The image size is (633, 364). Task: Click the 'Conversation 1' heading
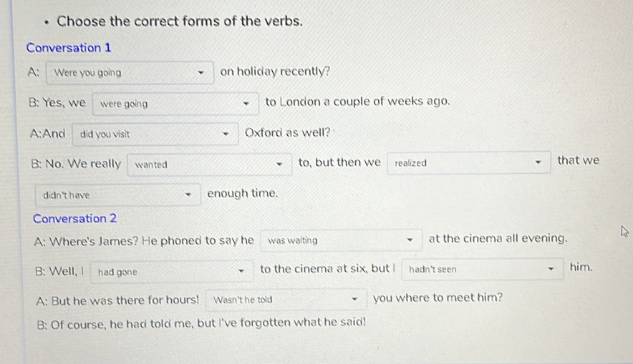tap(69, 48)
